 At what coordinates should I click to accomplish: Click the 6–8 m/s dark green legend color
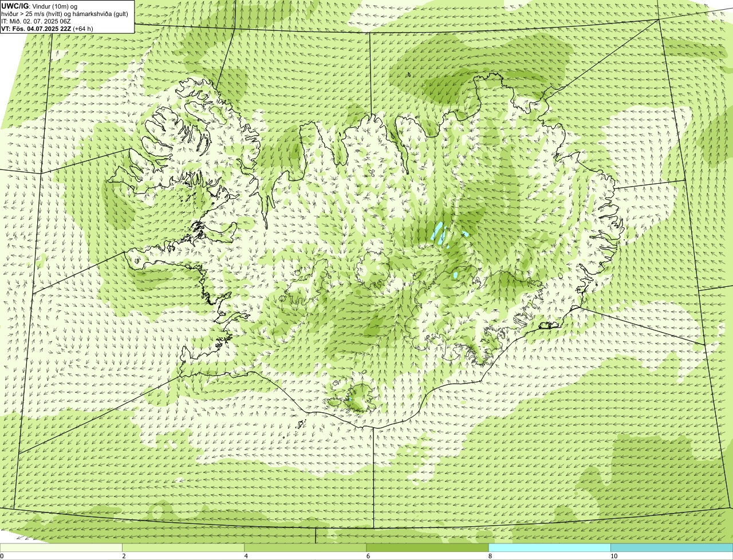coord(427,548)
